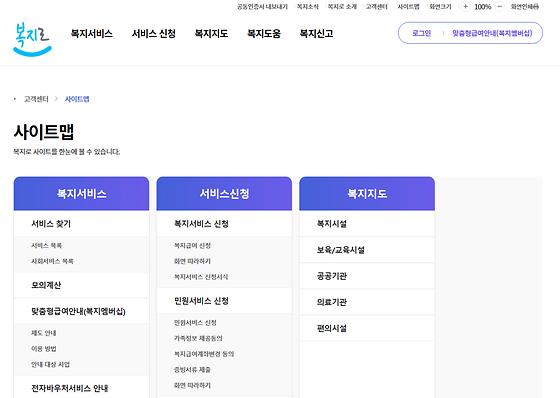Image resolution: width=560 pixels, height=398 pixels.
Task: Open 전자바우처서비스 안내 link
Action: (70, 388)
